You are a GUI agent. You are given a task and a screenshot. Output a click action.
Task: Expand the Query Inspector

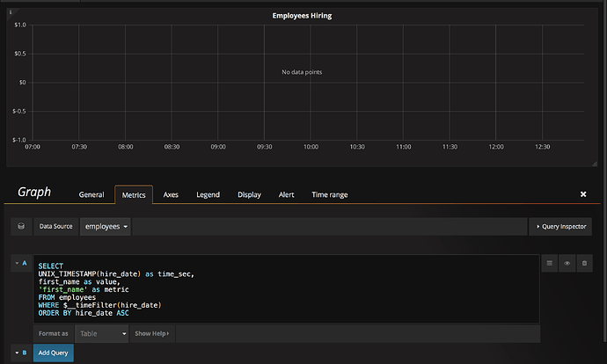pyautogui.click(x=560, y=226)
